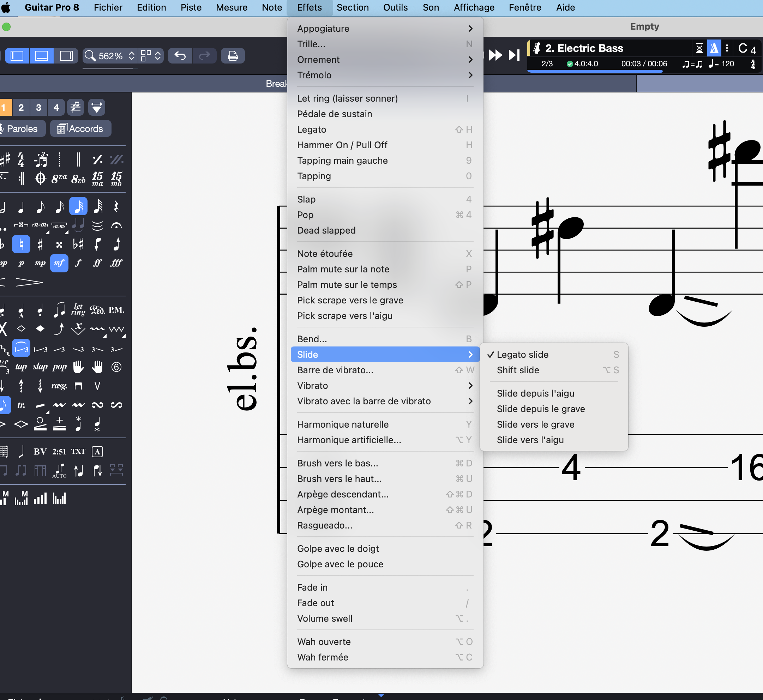
Task: Click the F-sharp note on the staff
Action: click(570, 228)
